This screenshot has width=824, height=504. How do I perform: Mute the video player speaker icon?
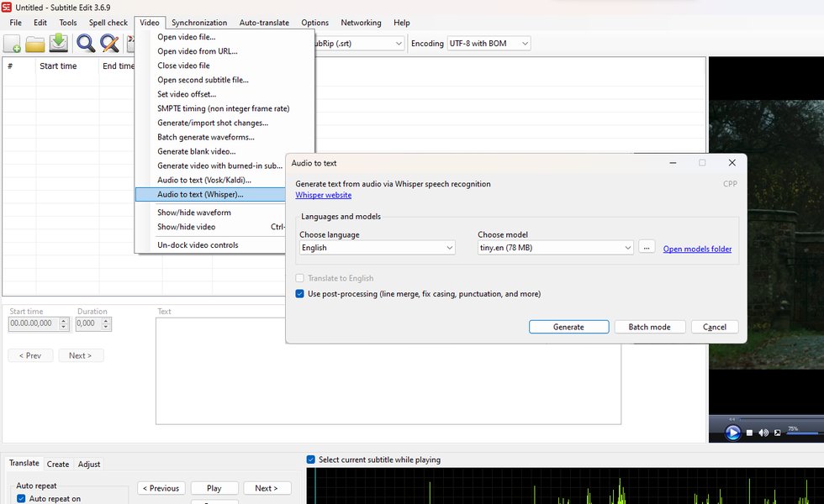(763, 433)
